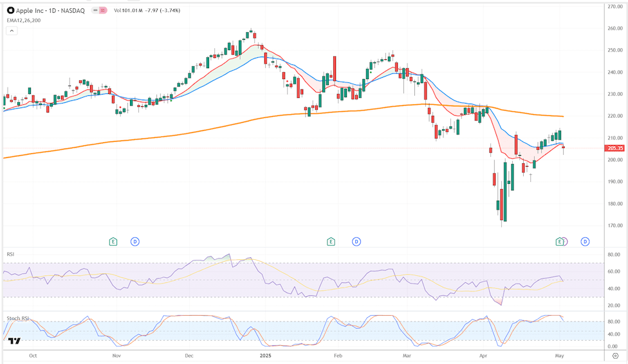Click the 270.00 price axis label
The width and height of the screenshot is (628, 364).
tap(614, 7)
